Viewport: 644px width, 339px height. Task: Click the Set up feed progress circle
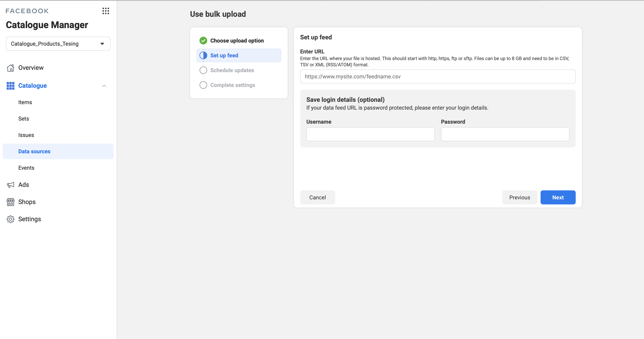tap(203, 55)
